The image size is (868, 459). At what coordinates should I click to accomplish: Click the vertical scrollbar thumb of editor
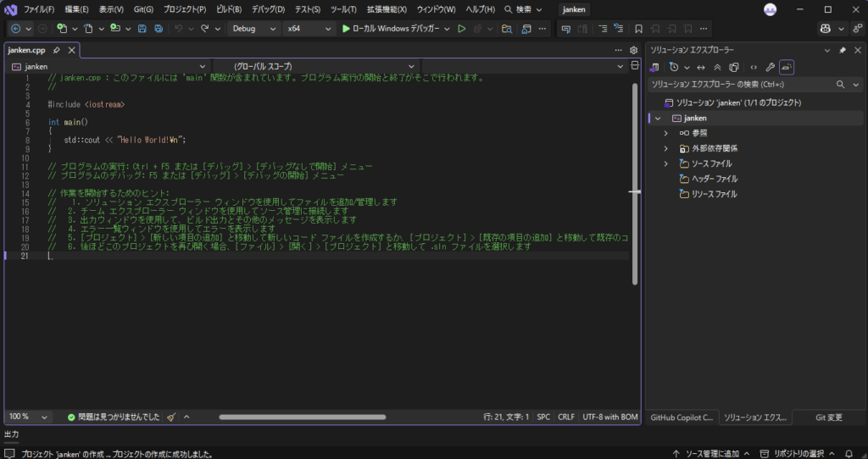pos(634,184)
